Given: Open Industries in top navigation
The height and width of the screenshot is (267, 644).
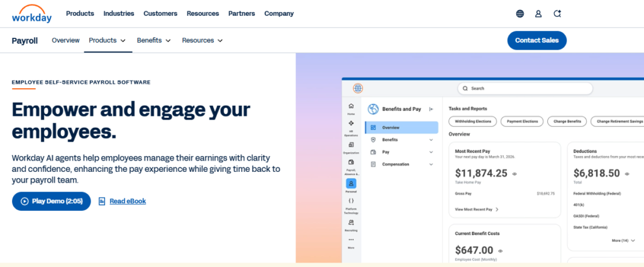Looking at the screenshot, I should [x=119, y=14].
